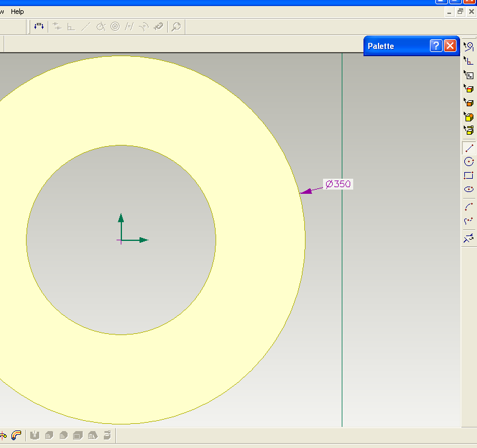Click the grayed stacked-box feature icon
Image resolution: width=477 pixels, height=448 pixels.
tap(107, 435)
